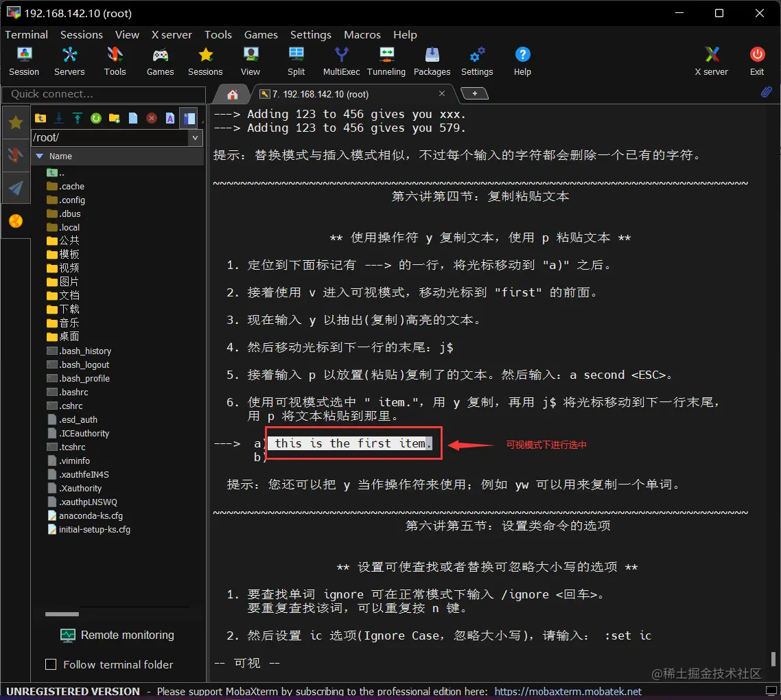
Task: Click the Help question mark icon
Action: point(522,61)
